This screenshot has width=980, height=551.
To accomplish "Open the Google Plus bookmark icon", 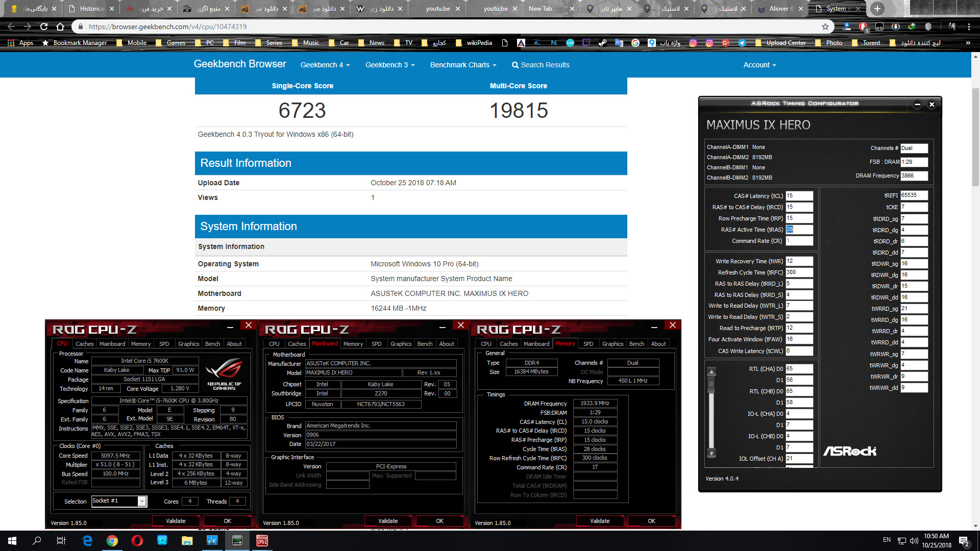I will [726, 43].
